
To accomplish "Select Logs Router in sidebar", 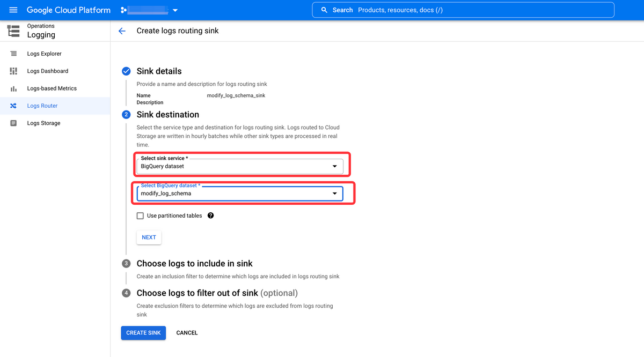I will pyautogui.click(x=55, y=106).
